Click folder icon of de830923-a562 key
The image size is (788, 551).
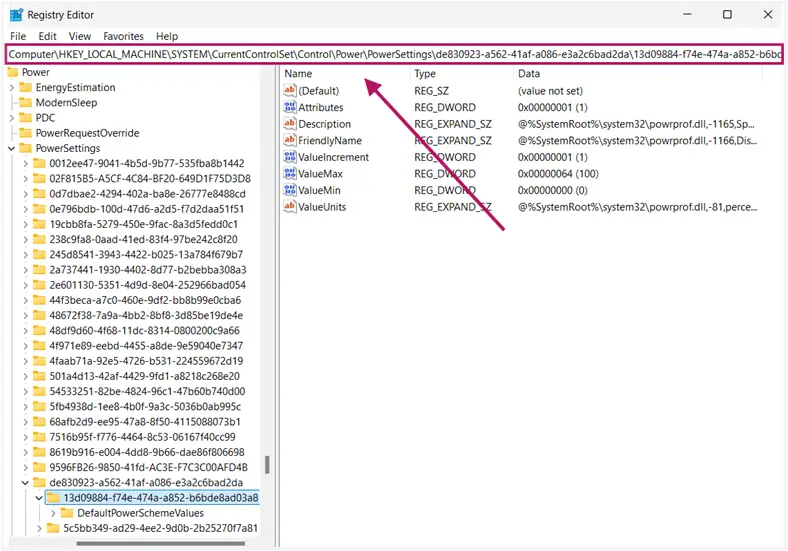pos(39,482)
